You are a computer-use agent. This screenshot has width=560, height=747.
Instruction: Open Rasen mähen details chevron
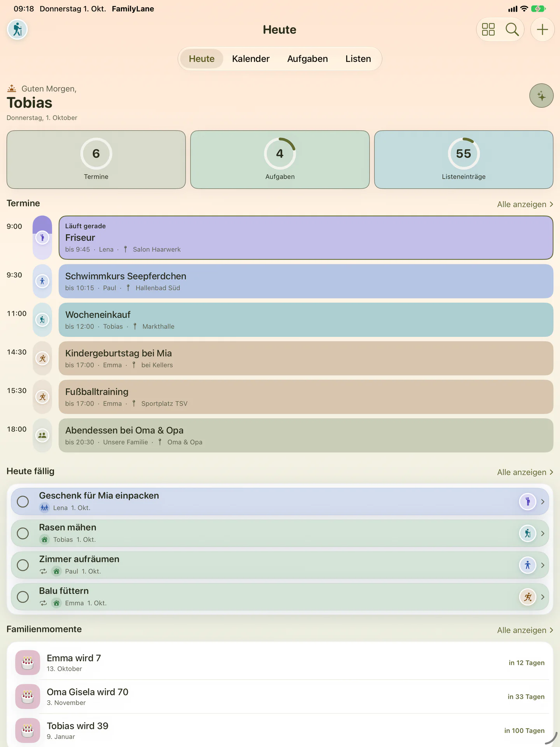coord(543,533)
